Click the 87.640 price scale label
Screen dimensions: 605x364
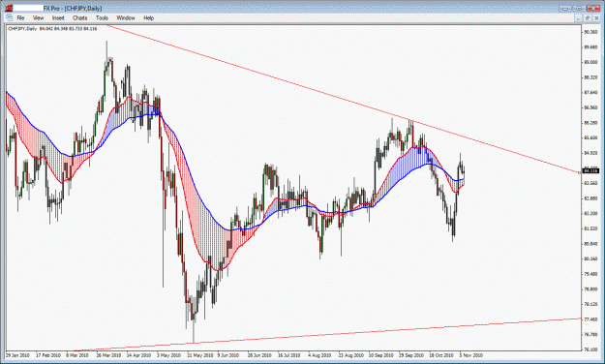pyautogui.click(x=590, y=93)
